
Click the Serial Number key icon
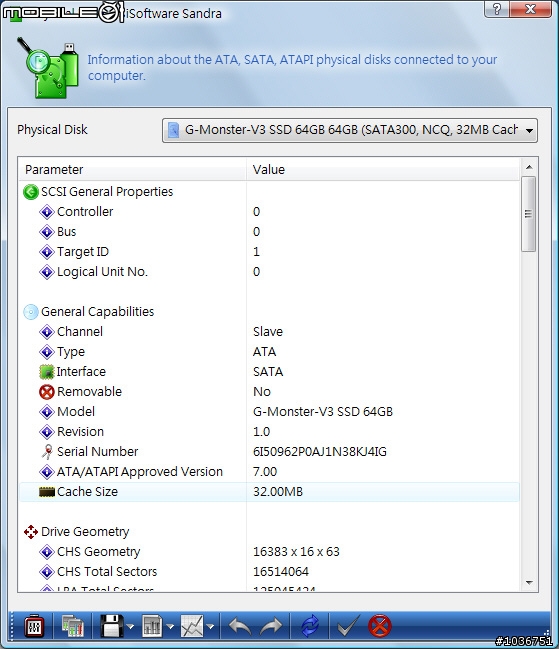(x=47, y=452)
